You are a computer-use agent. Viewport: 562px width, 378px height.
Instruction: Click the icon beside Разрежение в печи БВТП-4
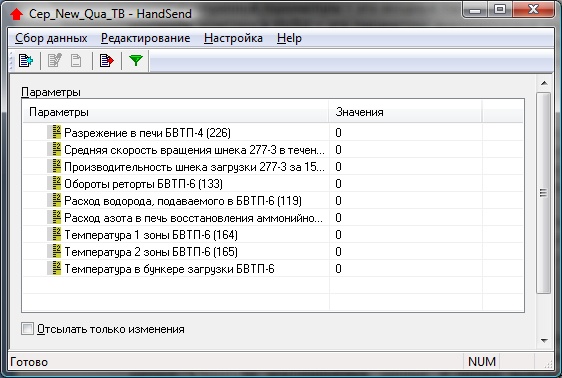[x=55, y=132]
